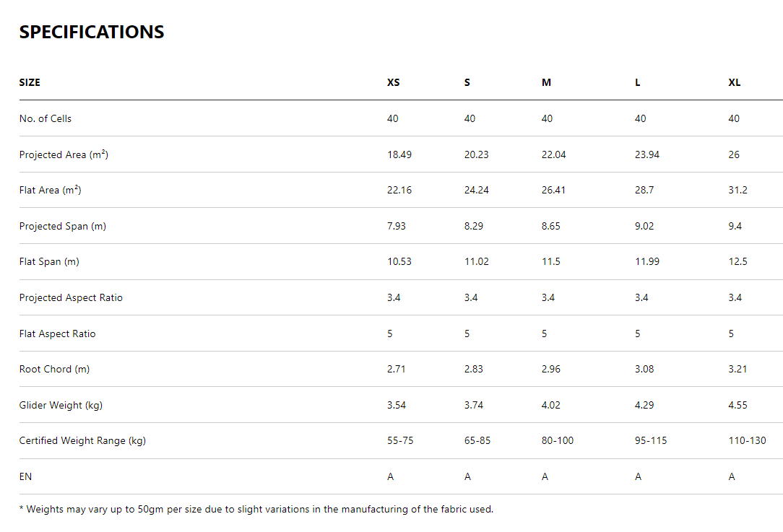Select the weight range 80-100 cell
Screen dimensions: 783x532
click(557, 440)
